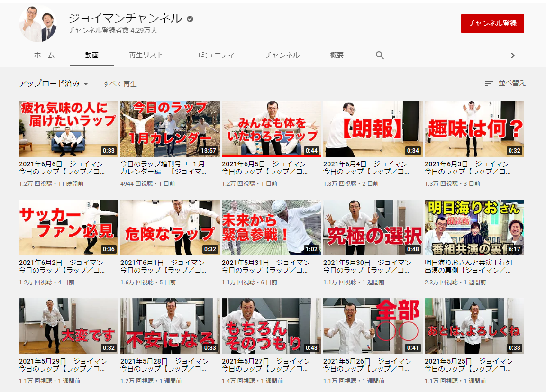
Task: Click the すべて再生 link
Action: tap(120, 84)
